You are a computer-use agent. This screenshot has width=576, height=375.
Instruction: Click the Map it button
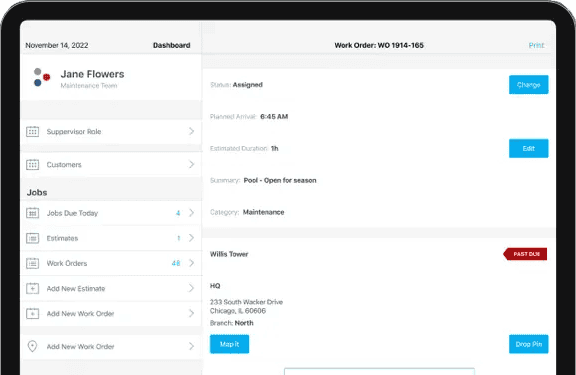click(229, 344)
